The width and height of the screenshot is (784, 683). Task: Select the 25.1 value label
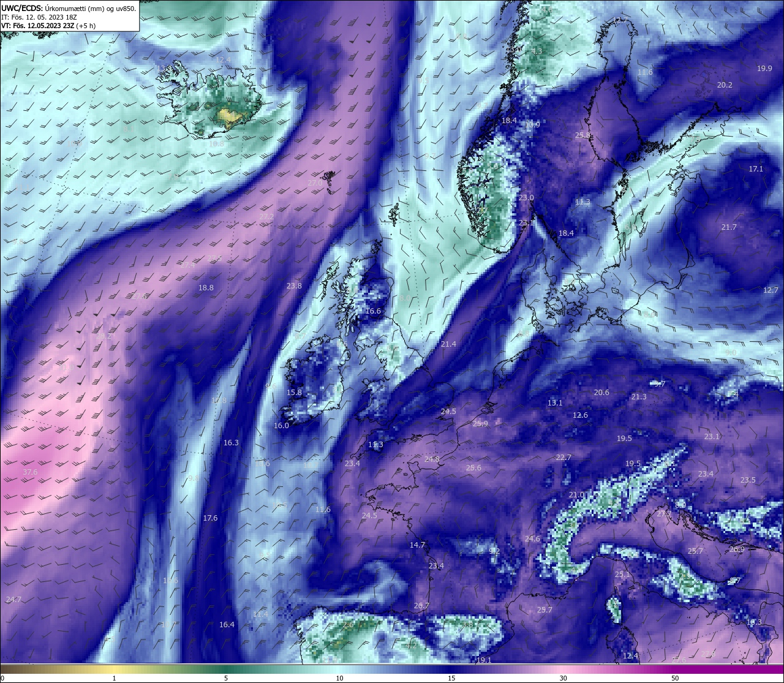coord(622,574)
